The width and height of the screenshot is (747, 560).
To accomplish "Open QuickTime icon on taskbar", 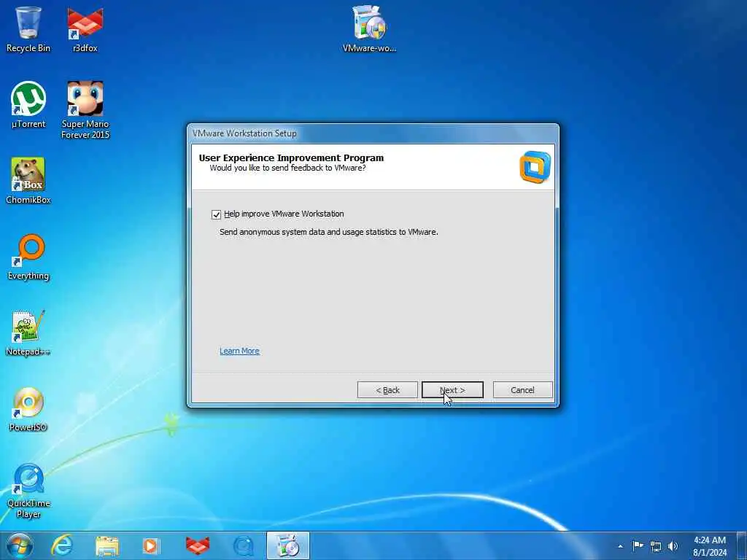I will (x=243, y=546).
